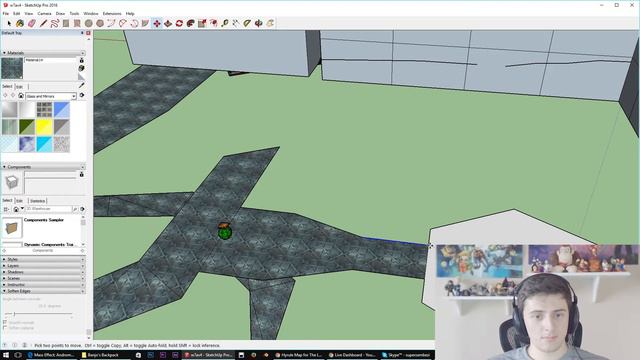Select Components Sampler thumbnail
The width and height of the screenshot is (640, 360).
click(12, 228)
